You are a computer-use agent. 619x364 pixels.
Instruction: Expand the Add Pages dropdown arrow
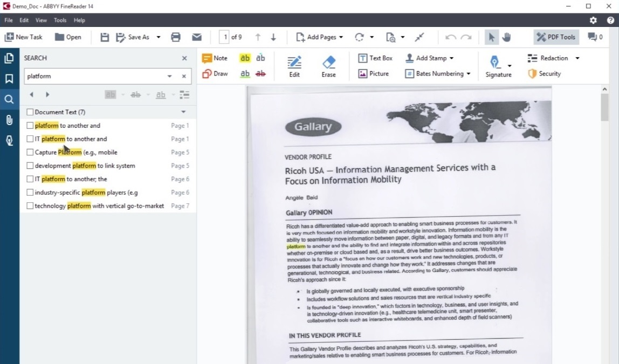pos(341,37)
